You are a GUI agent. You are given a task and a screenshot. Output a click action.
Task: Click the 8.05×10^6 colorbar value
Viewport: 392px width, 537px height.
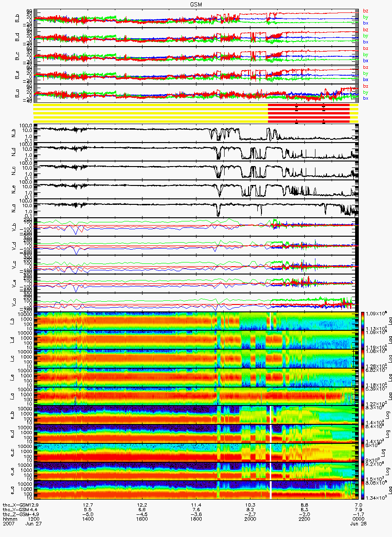click(x=375, y=483)
